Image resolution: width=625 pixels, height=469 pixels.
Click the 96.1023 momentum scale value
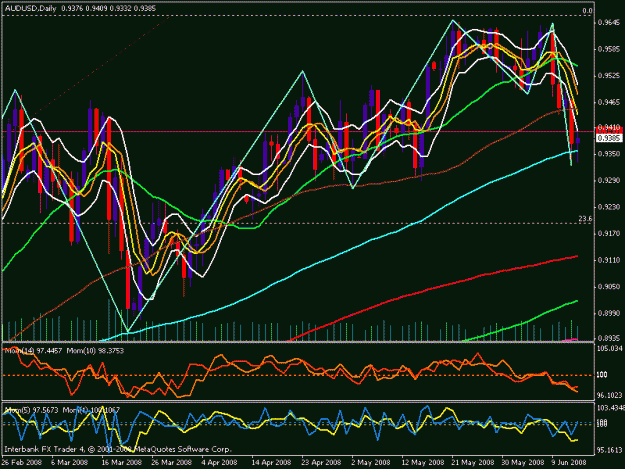[x=609, y=395]
